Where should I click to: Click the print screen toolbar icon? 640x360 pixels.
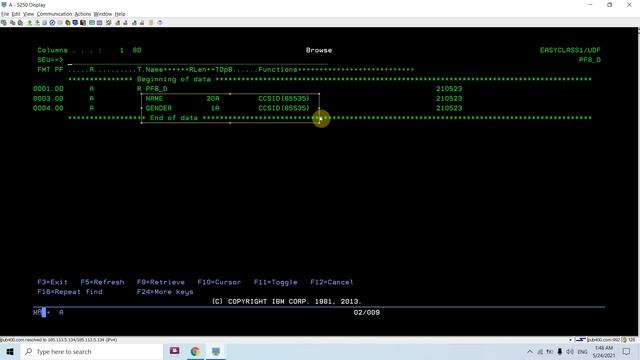(x=4, y=23)
